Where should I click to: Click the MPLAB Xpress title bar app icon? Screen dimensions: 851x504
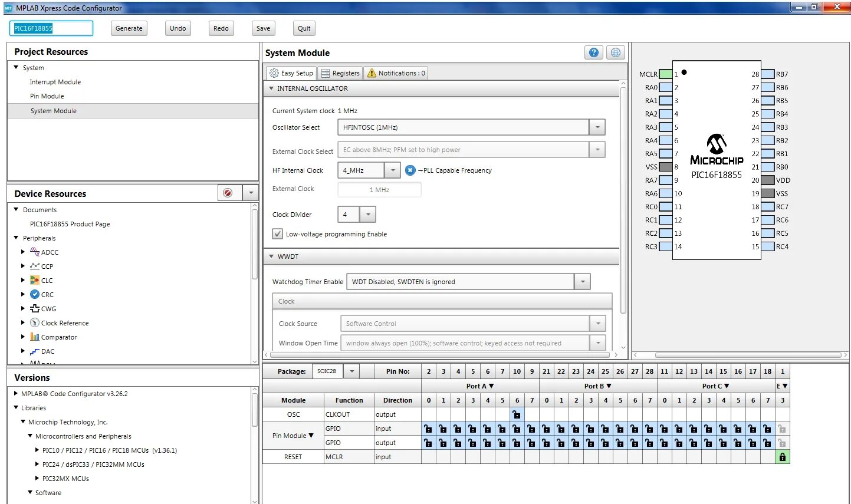[x=8, y=8]
